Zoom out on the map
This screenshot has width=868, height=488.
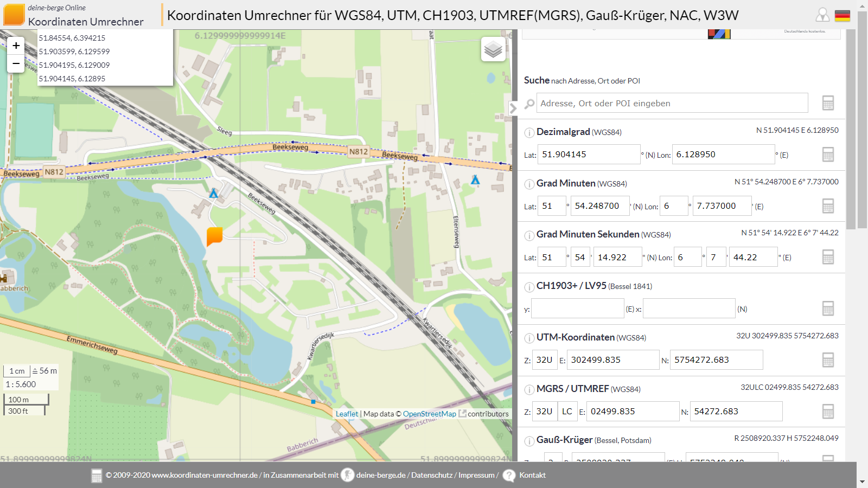point(16,63)
